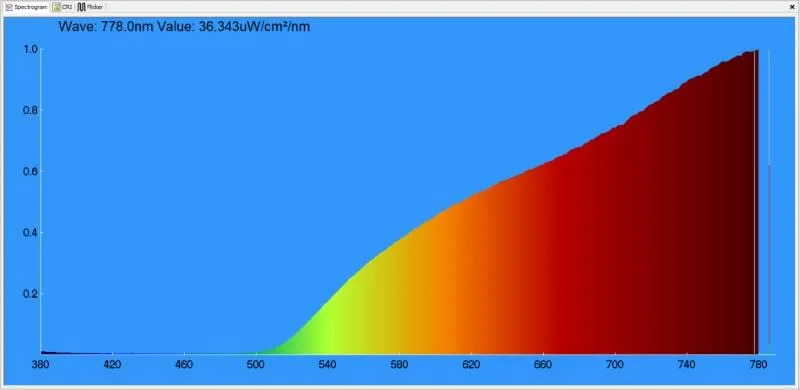Click the 1.0 intensity axis label
Screen dimensions: 800x390
point(30,49)
